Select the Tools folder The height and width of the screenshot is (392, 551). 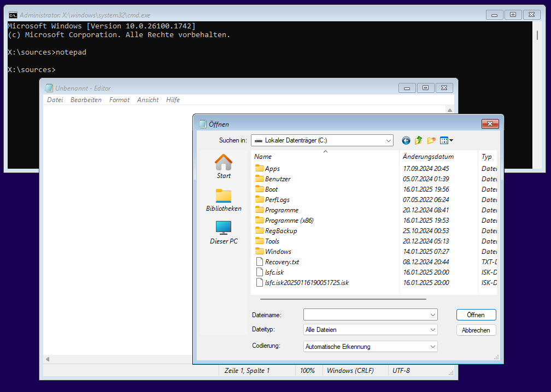point(267,241)
